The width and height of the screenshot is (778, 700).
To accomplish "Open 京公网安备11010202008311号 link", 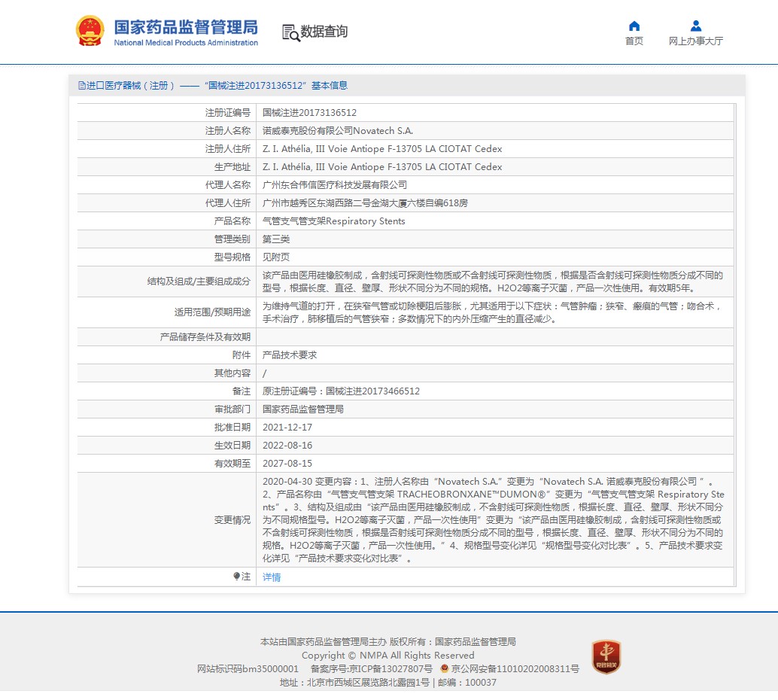I will click(x=515, y=668).
